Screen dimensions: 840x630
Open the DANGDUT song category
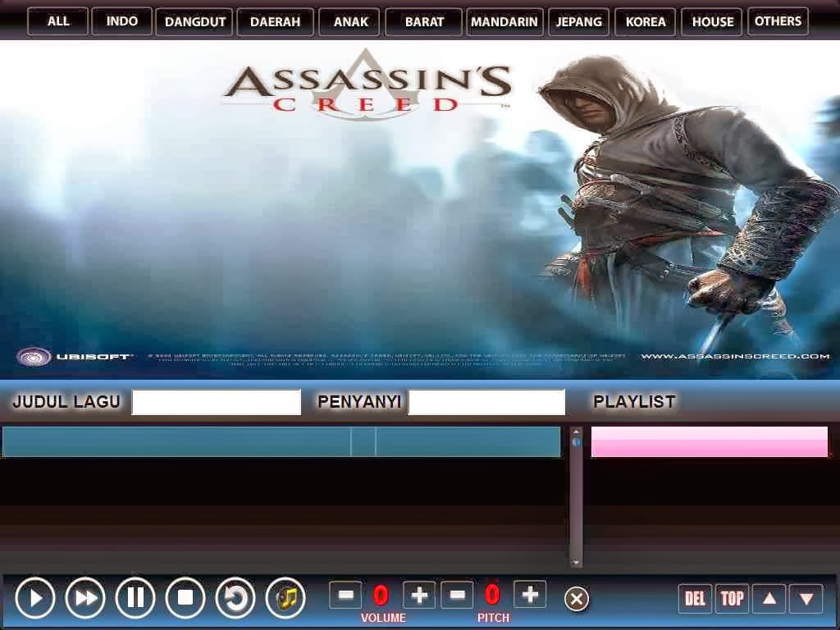[194, 22]
